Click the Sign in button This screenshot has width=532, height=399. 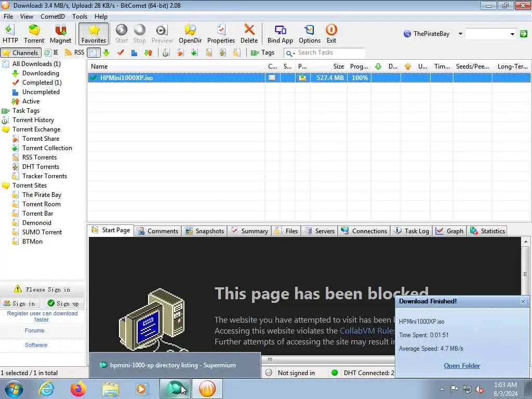[x=20, y=303]
